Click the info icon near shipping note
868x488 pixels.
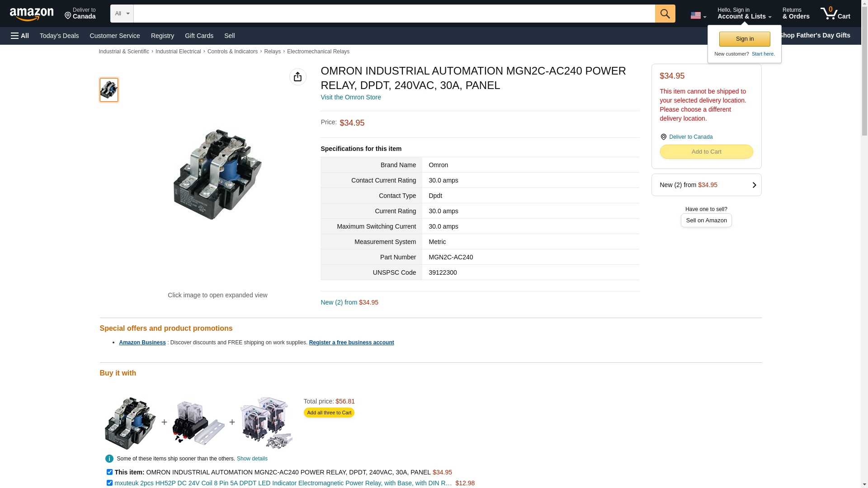click(x=109, y=459)
